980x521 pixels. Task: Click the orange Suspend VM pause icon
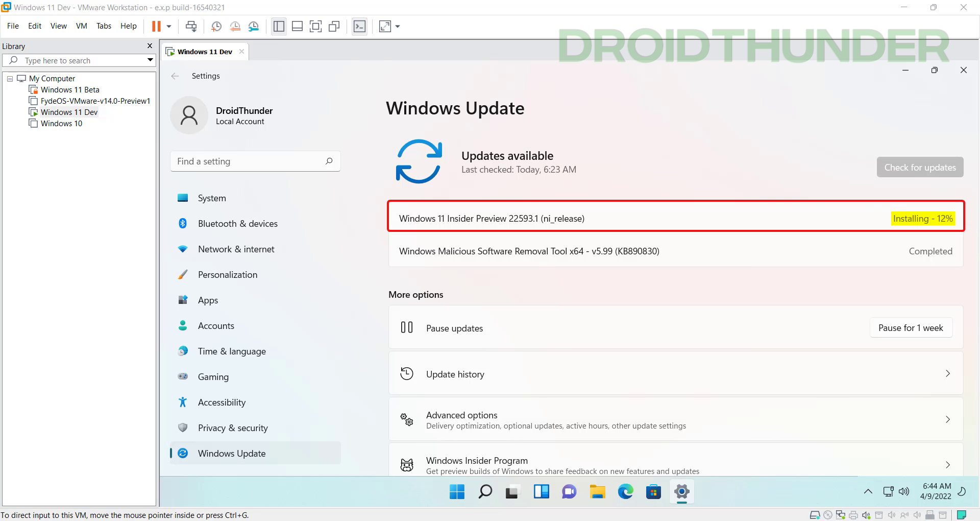tap(156, 26)
